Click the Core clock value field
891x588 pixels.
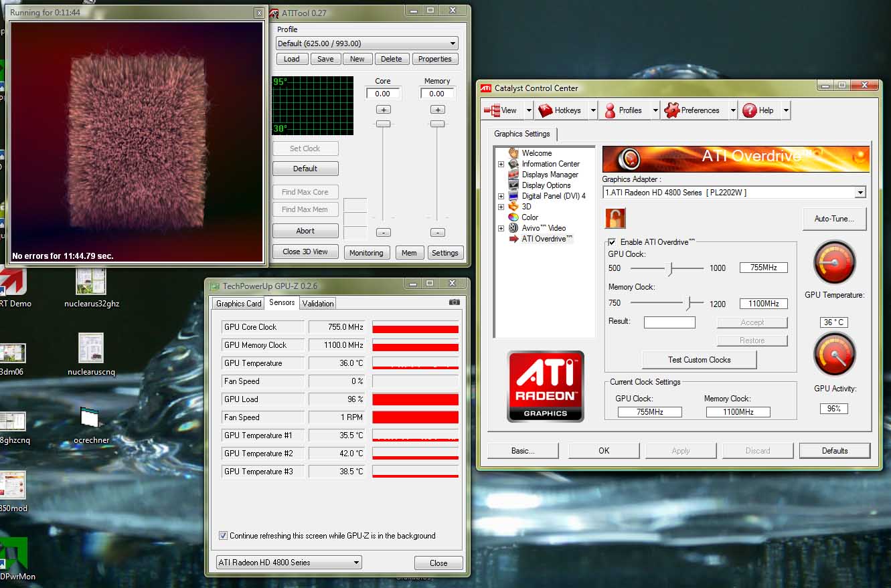point(383,94)
